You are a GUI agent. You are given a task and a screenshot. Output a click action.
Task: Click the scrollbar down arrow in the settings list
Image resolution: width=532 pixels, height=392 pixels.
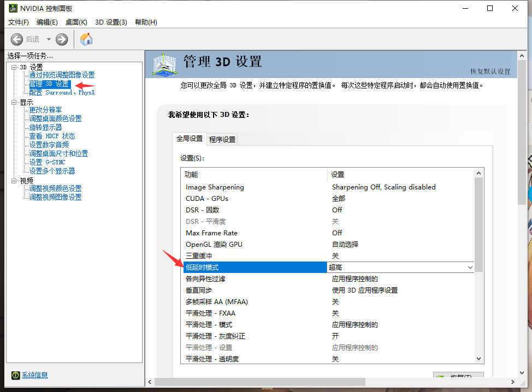(478, 358)
